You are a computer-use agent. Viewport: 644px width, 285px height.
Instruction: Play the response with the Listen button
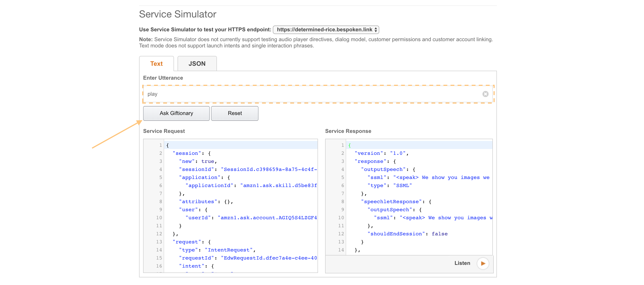tap(483, 263)
